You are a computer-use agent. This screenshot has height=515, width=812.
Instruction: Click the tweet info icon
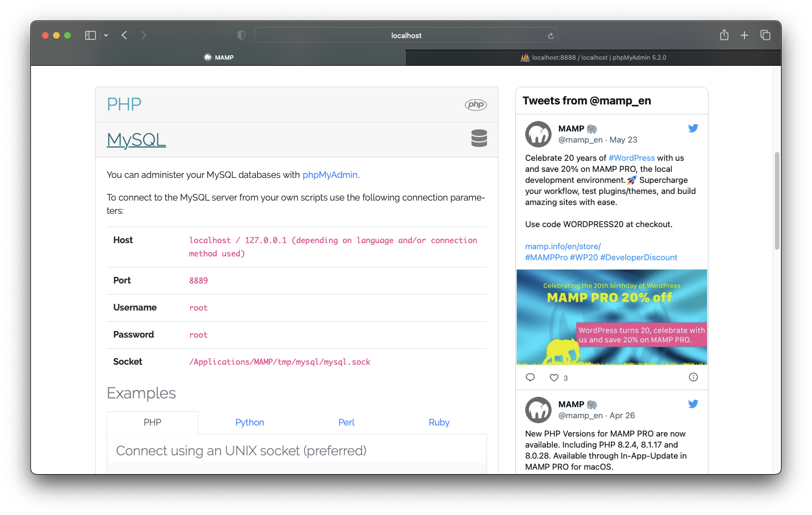tap(693, 377)
